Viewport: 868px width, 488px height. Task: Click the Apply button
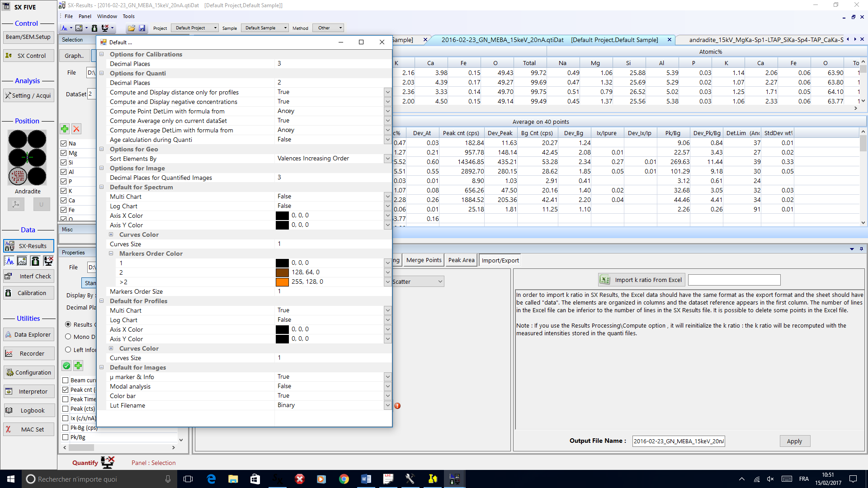click(x=794, y=441)
